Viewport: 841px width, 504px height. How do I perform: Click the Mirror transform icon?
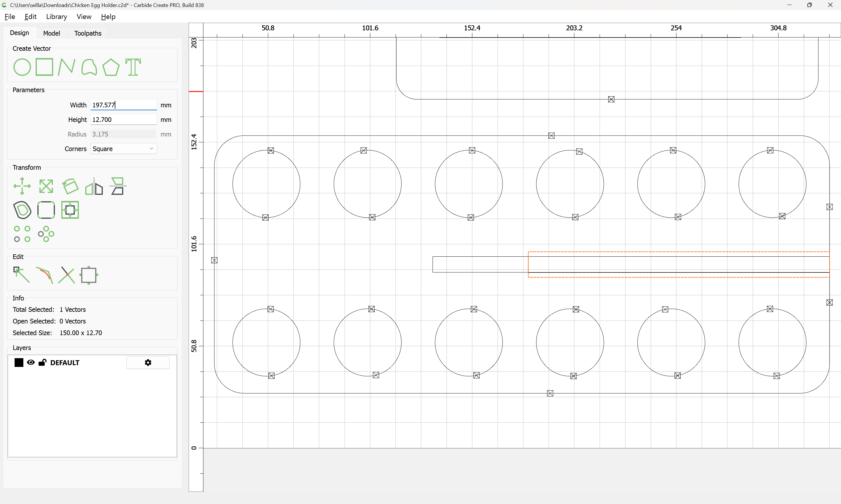[94, 186]
